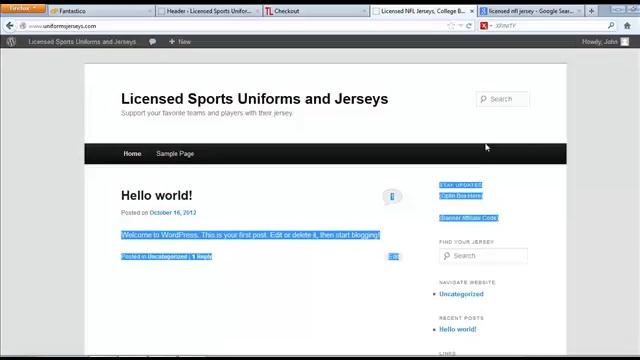Viewport: 640px width, 360px height.
Task: Open the search engine selector icon
Action: [x=484, y=26]
